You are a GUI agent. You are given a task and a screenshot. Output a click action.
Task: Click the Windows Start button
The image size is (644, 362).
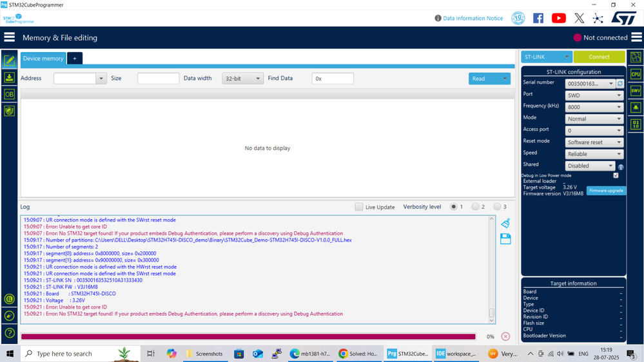tap(10, 354)
